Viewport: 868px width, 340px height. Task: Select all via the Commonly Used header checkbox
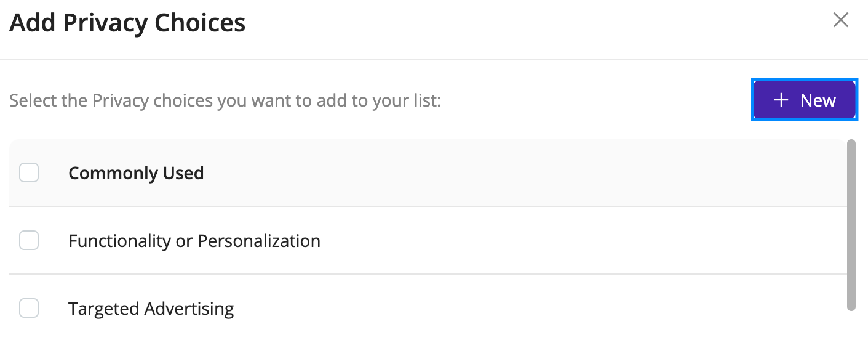point(29,172)
